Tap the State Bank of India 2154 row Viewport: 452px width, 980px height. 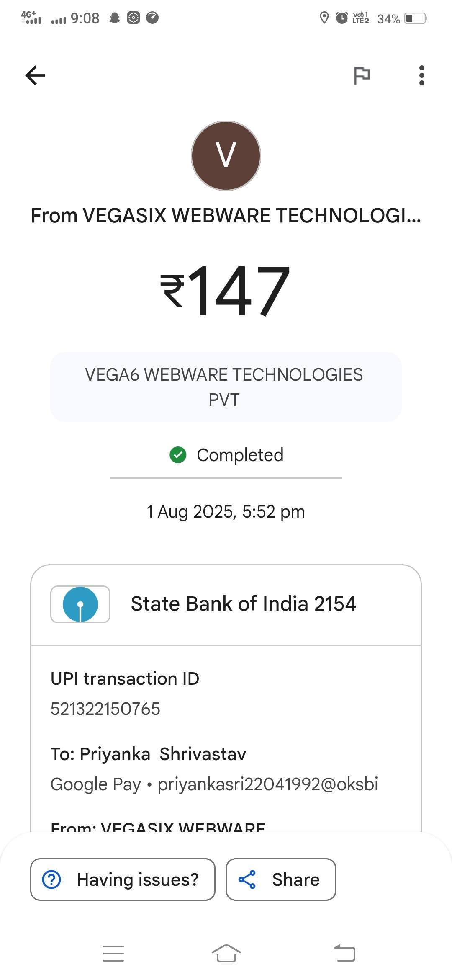[243, 604]
